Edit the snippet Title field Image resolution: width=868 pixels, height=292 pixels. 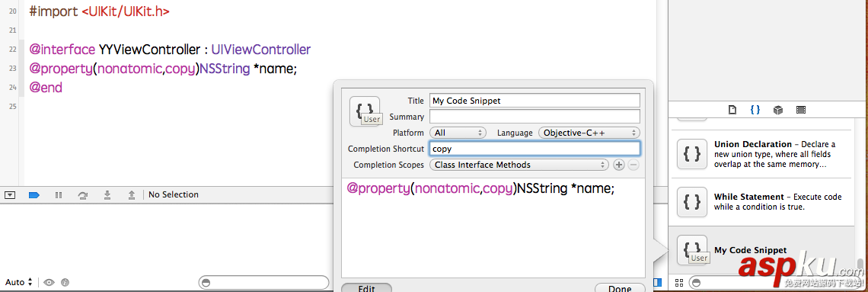(x=535, y=101)
